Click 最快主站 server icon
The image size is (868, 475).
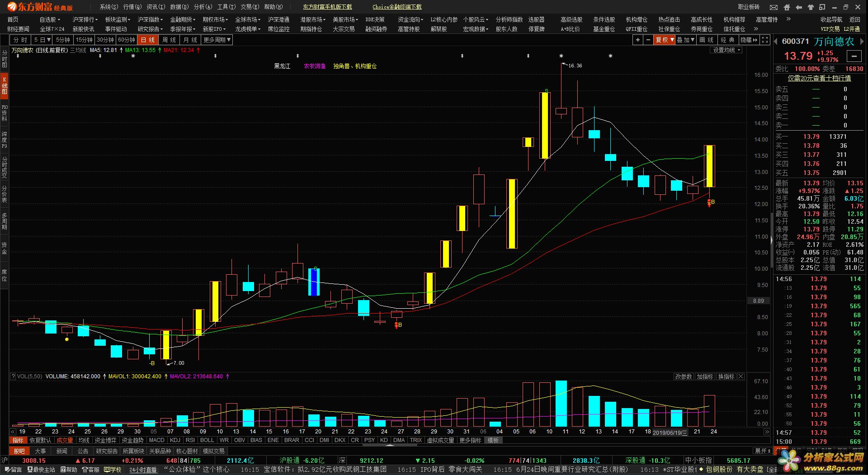[41, 470]
